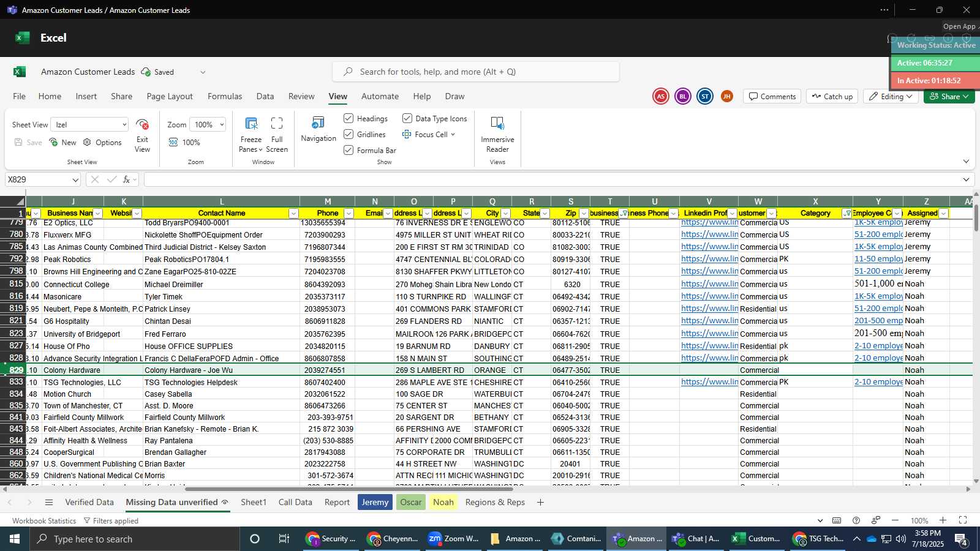Viewport: 980px width, 551px height.
Task: Add a new sheet with plus icon
Action: [540, 502]
